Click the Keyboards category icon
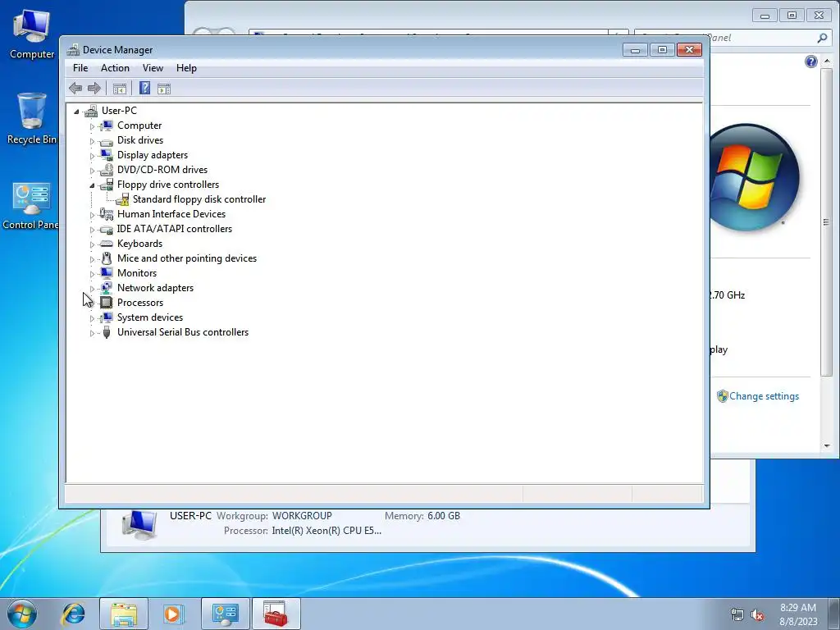Viewport: 840px width, 630px height. tap(107, 244)
